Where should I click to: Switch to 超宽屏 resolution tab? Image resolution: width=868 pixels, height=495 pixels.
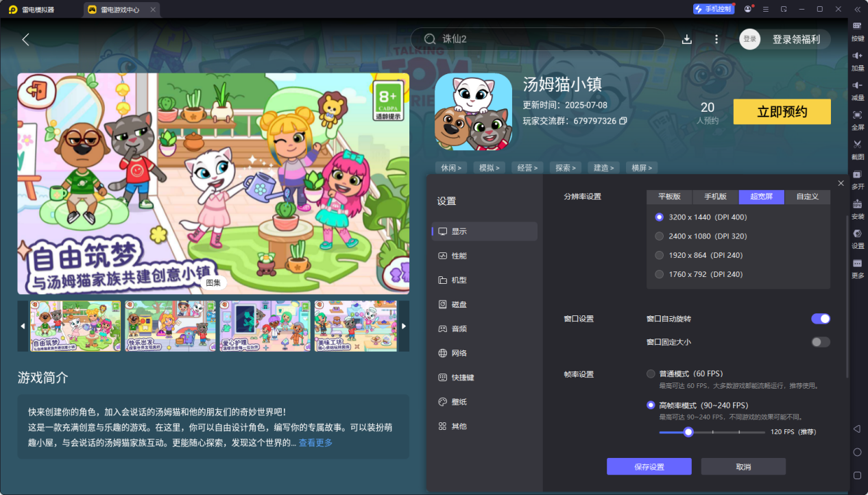click(x=762, y=197)
